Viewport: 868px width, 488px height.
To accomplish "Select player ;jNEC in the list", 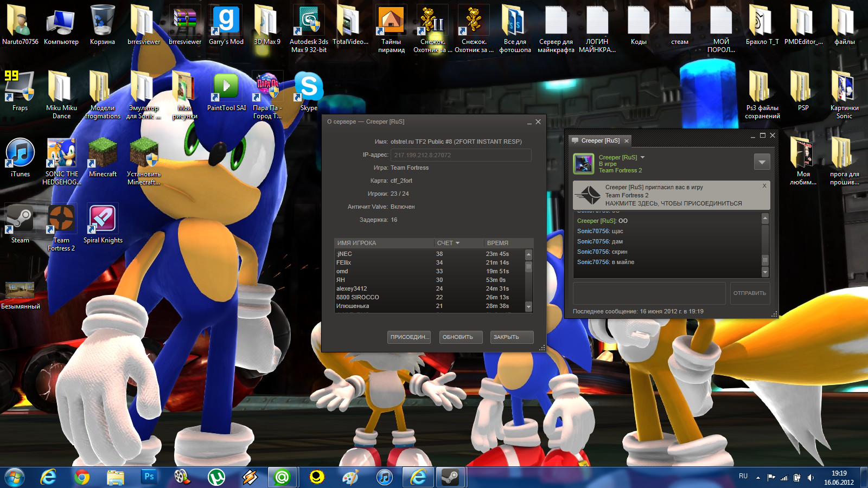I will click(430, 254).
